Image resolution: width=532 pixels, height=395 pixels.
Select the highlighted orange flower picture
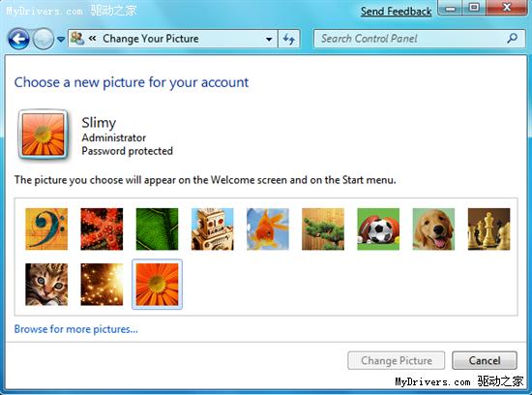[x=157, y=285]
